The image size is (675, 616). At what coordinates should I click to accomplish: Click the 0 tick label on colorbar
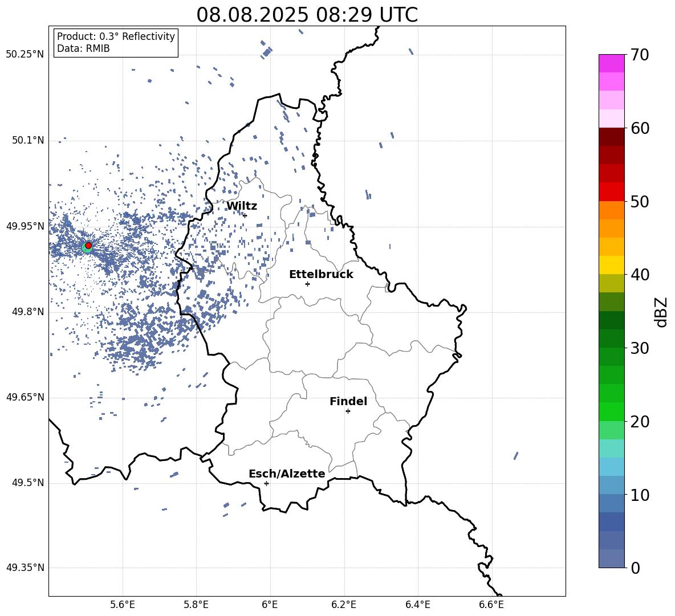coord(636,568)
